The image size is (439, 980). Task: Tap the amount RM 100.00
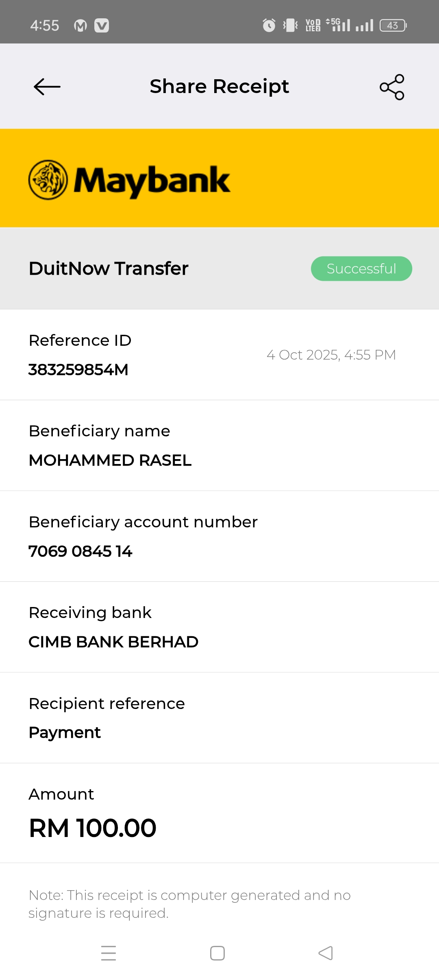[93, 828]
